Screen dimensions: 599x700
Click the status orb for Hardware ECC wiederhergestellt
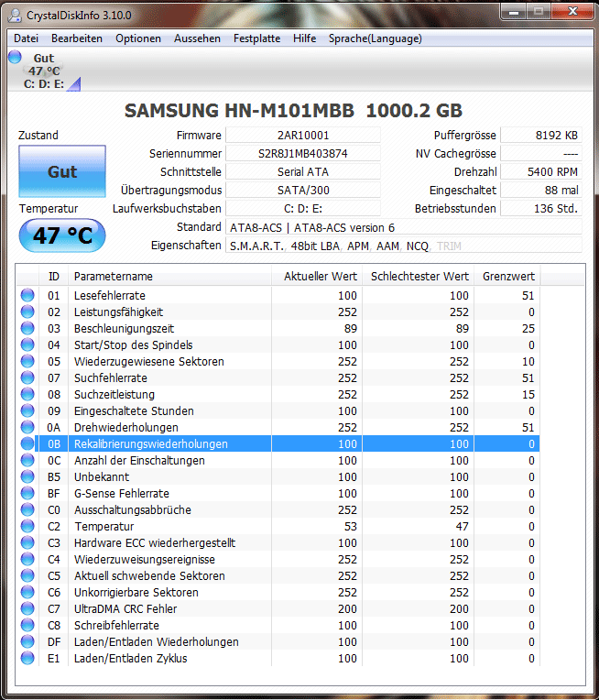tap(27, 542)
